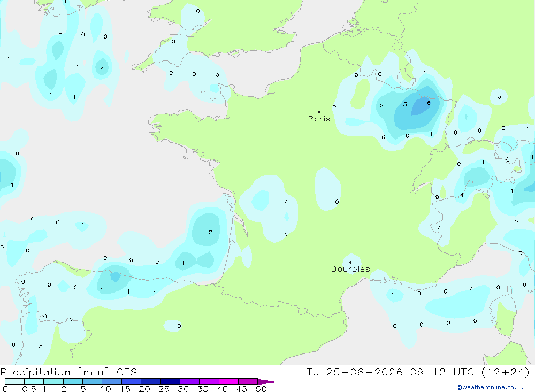
Task: Pick the 20–25 legend color swatch
Action: coord(151,381)
